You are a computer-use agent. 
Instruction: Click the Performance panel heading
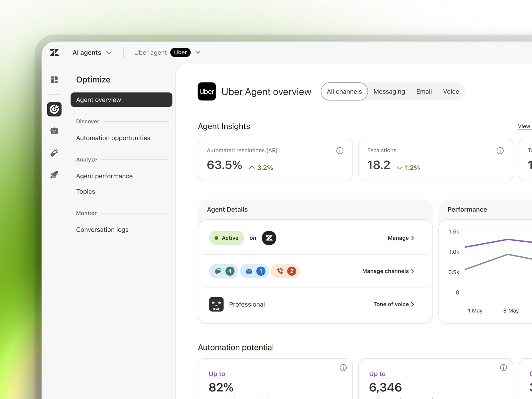pos(467,209)
